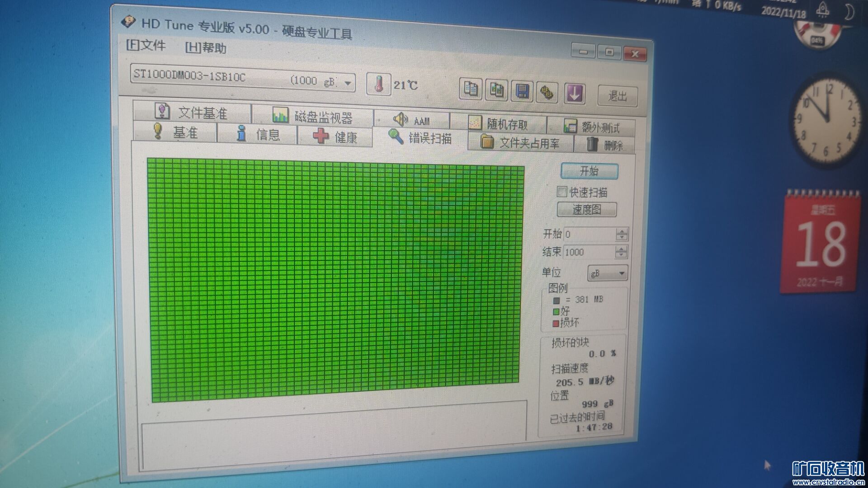Click the 205.5 MB/秒 scan speed value
The height and width of the screenshot is (488, 868).
(x=585, y=382)
